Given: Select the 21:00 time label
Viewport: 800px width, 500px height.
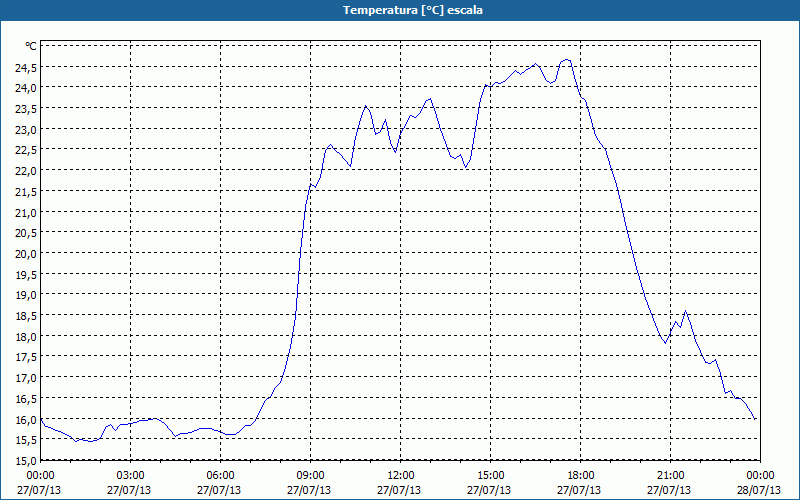Looking at the screenshot, I should click(670, 476).
